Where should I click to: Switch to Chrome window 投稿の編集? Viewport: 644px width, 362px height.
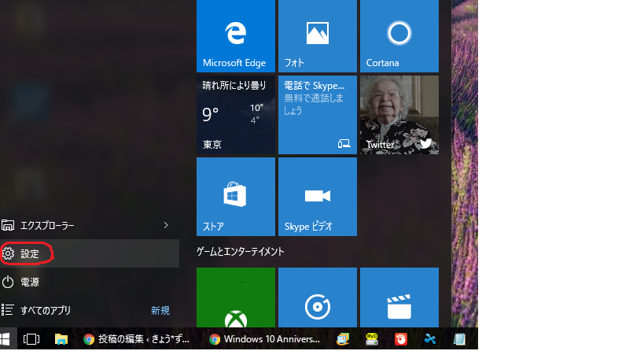pyautogui.click(x=136, y=339)
